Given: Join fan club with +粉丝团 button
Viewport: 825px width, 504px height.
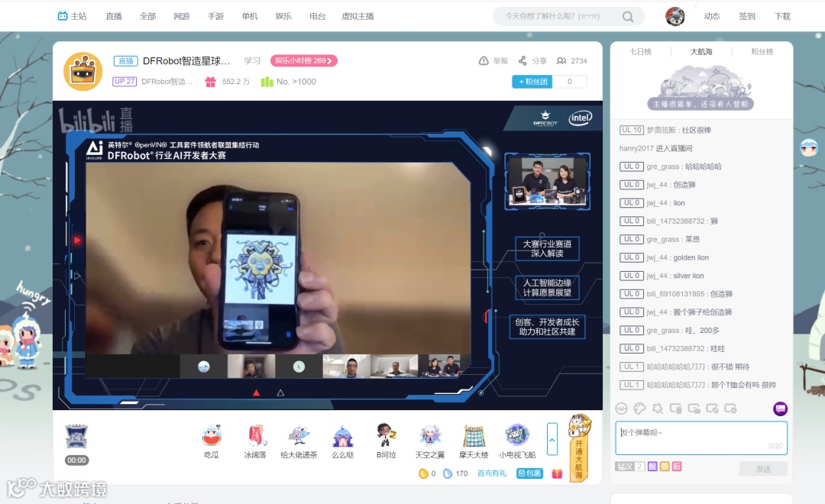Looking at the screenshot, I should pos(532,82).
